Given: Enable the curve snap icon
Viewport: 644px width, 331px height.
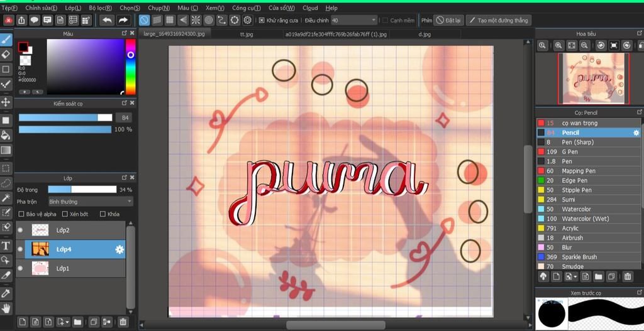Looking at the screenshot, I should 222,20.
